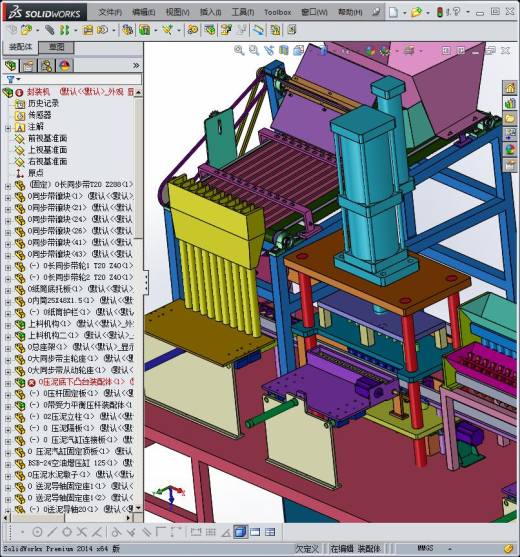Open the Exploded View tool
520x557 pixels.
point(226,30)
